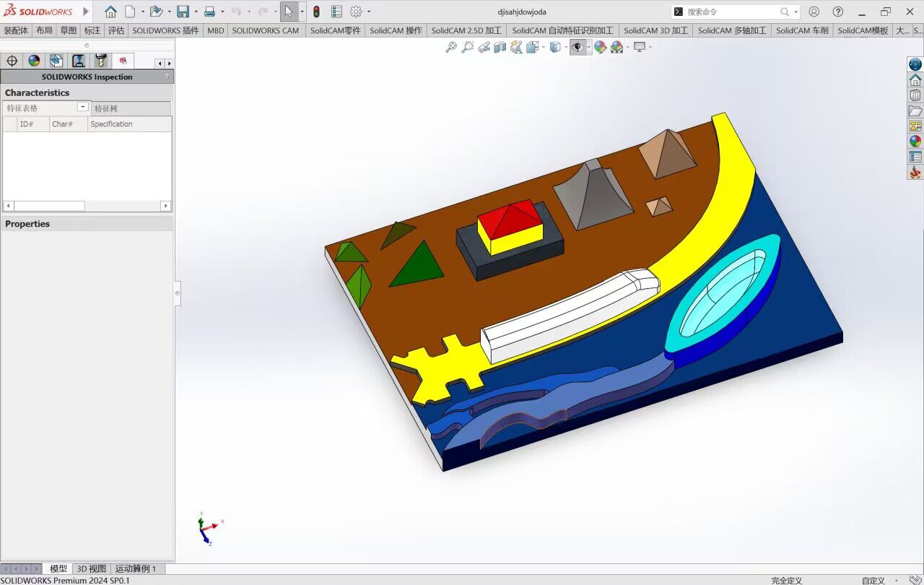The width and height of the screenshot is (924, 585).
Task: Open file properties list icon
Action: pyautogui.click(x=336, y=12)
